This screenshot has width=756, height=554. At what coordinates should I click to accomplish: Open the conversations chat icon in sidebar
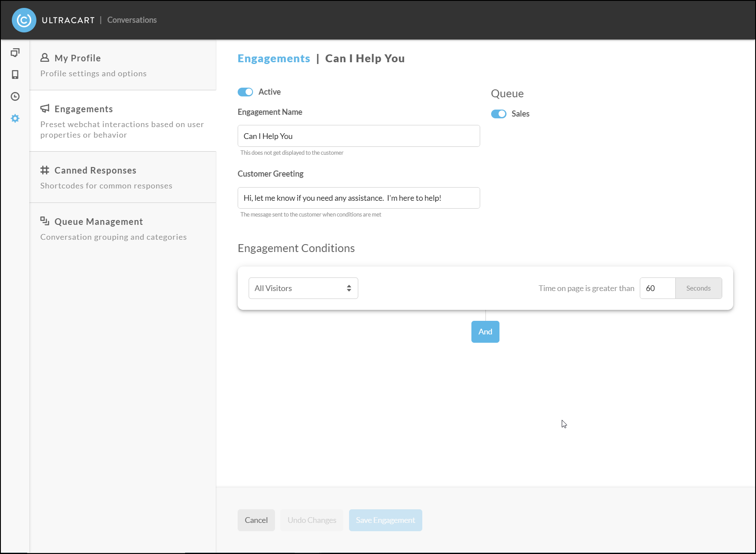tap(15, 53)
